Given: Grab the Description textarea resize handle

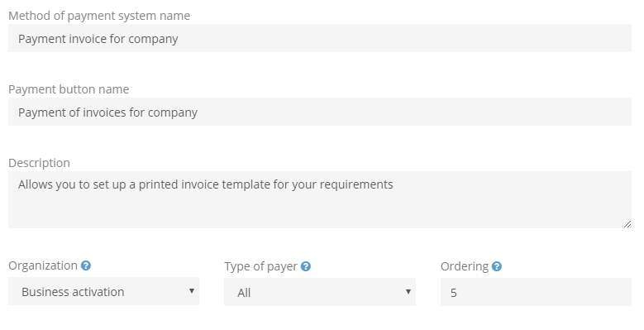Looking at the screenshot, I should point(627,224).
